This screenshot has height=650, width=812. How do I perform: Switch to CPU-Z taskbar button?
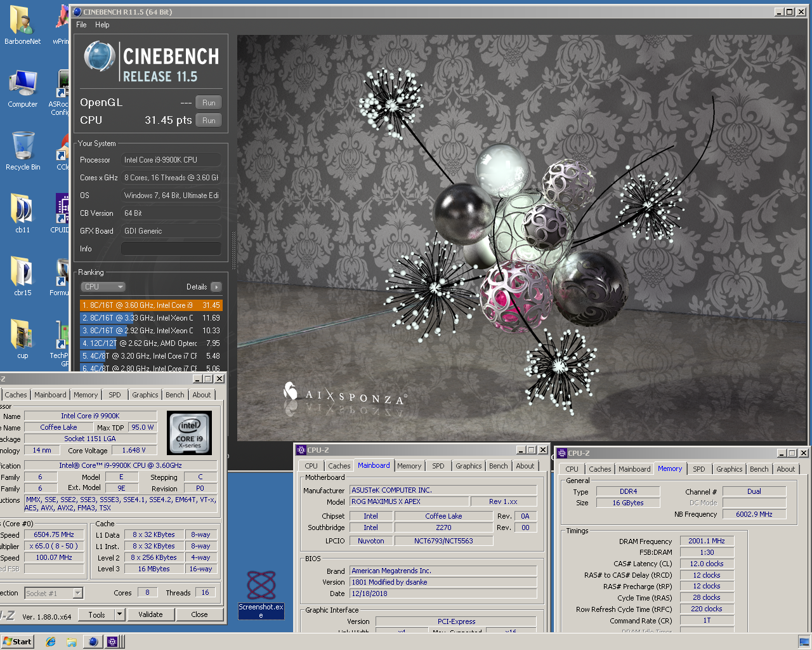point(113,642)
